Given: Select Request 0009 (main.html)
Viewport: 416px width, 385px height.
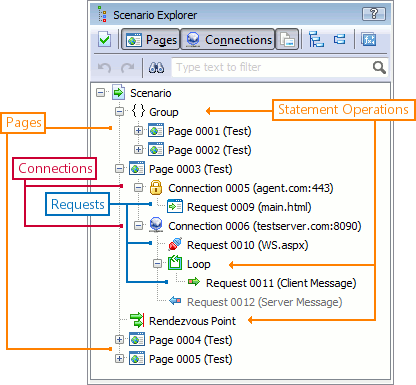Looking at the screenshot, I should [249, 207].
